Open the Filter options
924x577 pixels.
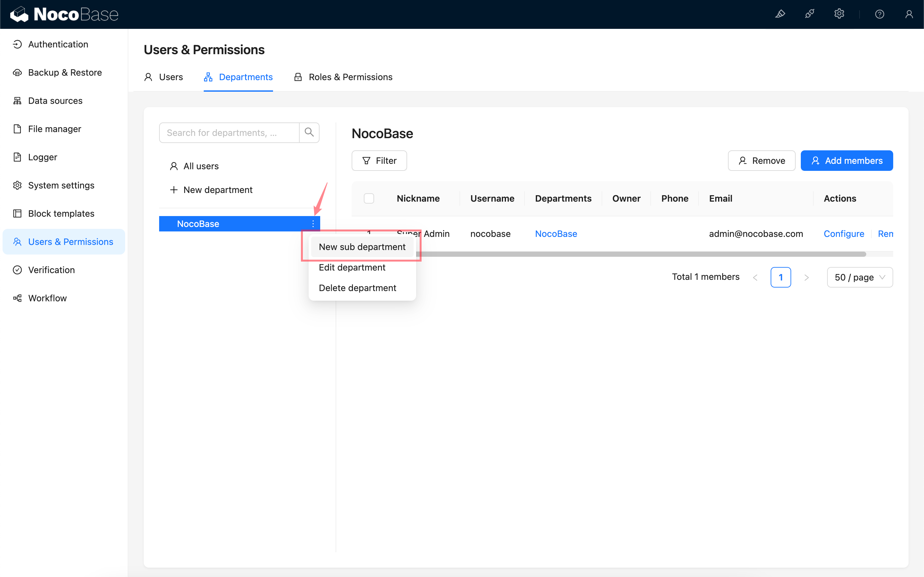pyautogui.click(x=379, y=161)
